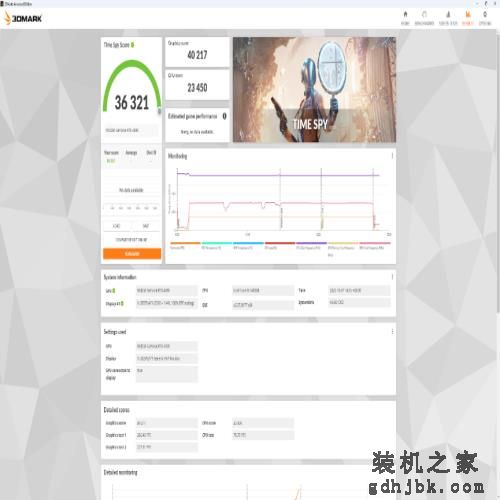Open the Options gear tab
The height and width of the screenshot is (500, 500).
tap(485, 18)
